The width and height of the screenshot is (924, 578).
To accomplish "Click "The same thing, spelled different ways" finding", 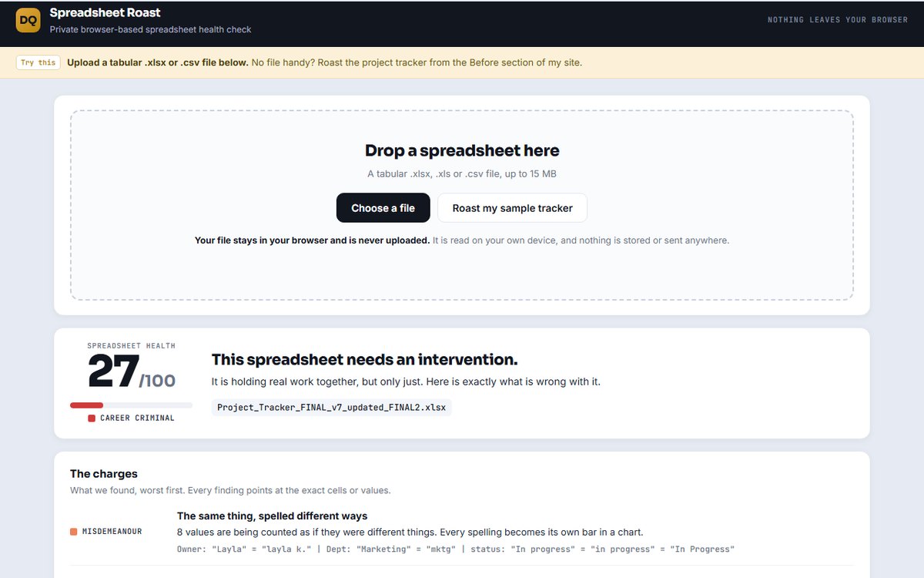I will 272,516.
